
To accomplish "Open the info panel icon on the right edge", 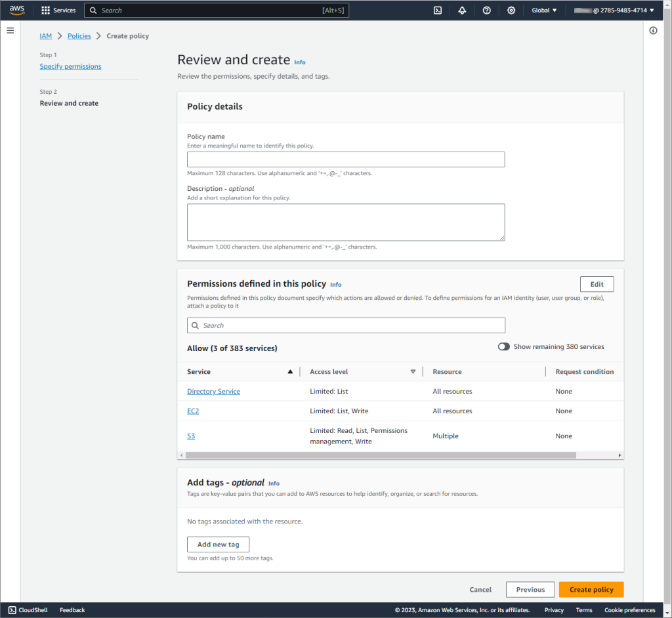I will coord(653,30).
